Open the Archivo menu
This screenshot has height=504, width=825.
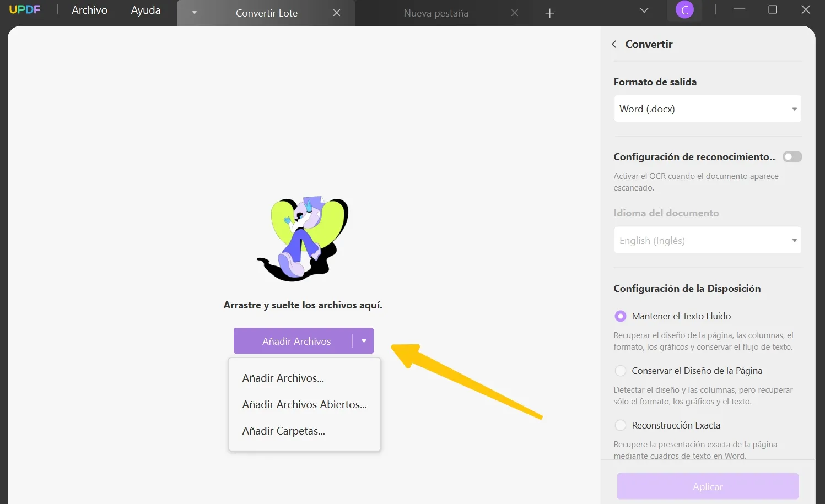89,10
